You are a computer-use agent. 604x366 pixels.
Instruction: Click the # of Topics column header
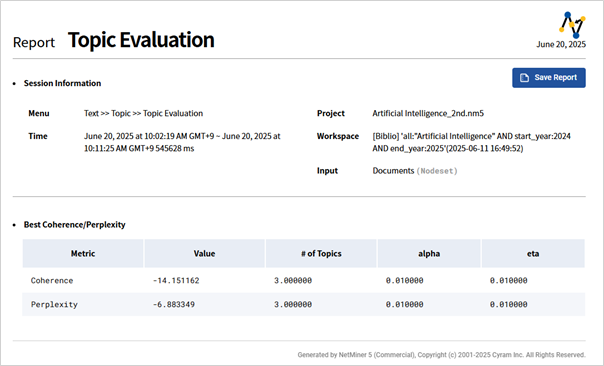click(x=321, y=254)
